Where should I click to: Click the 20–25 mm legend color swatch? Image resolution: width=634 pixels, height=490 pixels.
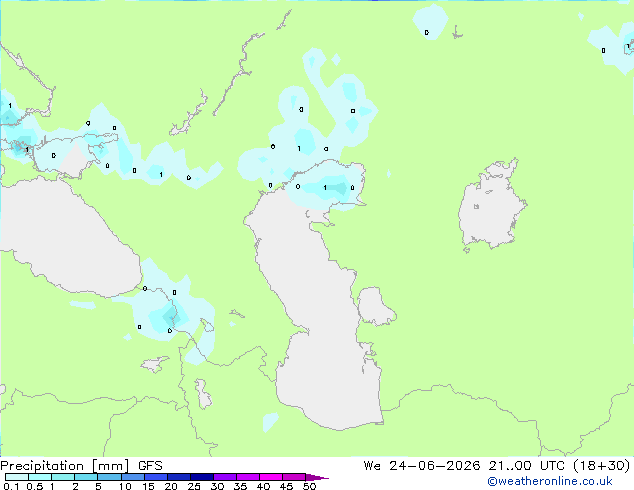pyautogui.click(x=178, y=477)
